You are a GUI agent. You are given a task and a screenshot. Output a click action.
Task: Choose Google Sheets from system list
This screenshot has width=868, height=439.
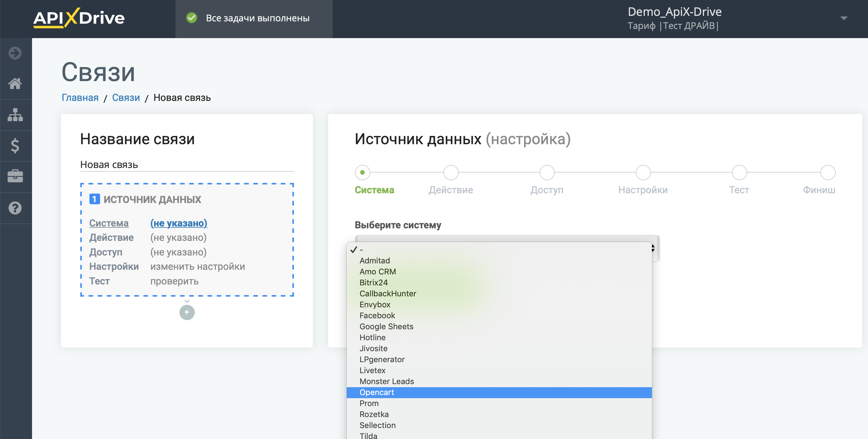click(499, 327)
